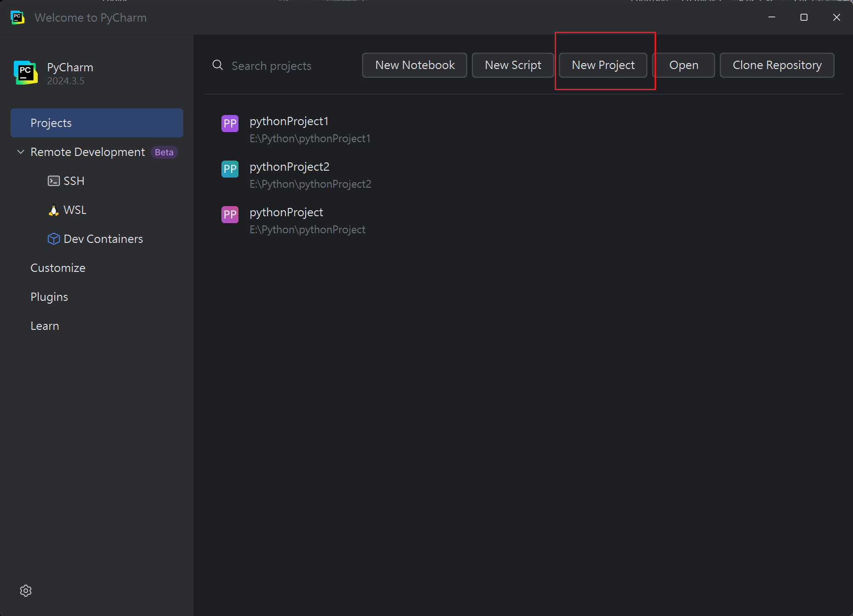Click the WSL penguin icon
Viewport: 853px width, 616px height.
pos(54,210)
